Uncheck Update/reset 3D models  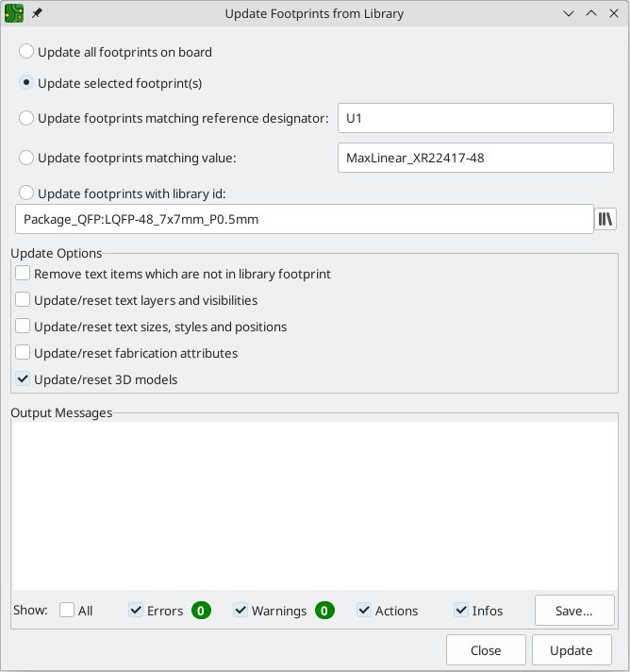pyautogui.click(x=23, y=379)
